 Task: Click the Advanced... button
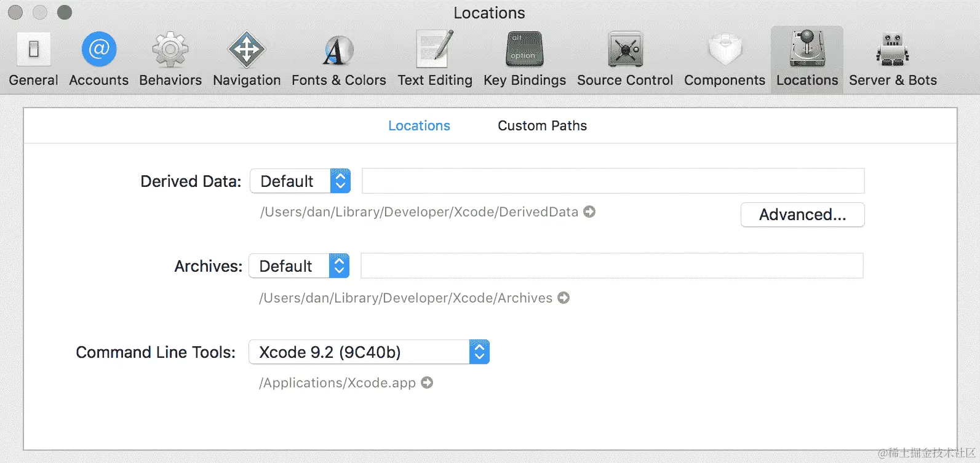coord(802,215)
